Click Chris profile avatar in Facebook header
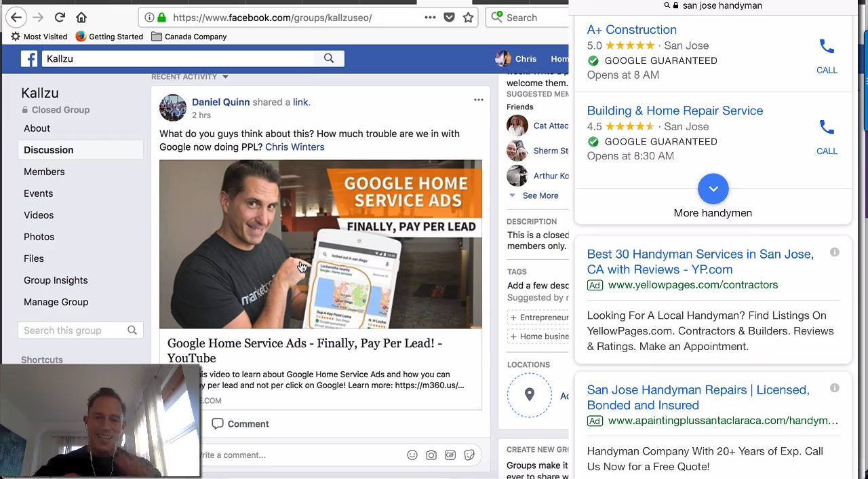868x479 pixels. point(503,59)
